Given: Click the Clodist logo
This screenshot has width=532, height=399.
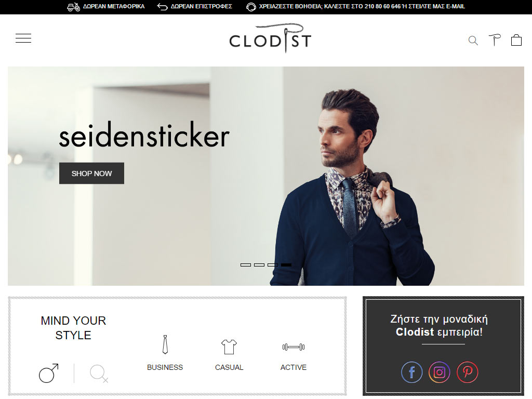Looking at the screenshot, I should pos(270,38).
